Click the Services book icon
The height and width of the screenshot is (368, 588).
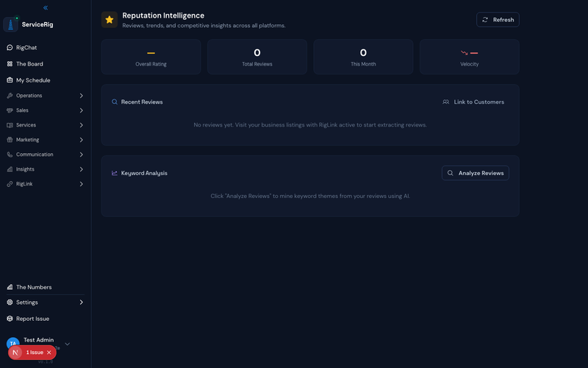pyautogui.click(x=10, y=125)
